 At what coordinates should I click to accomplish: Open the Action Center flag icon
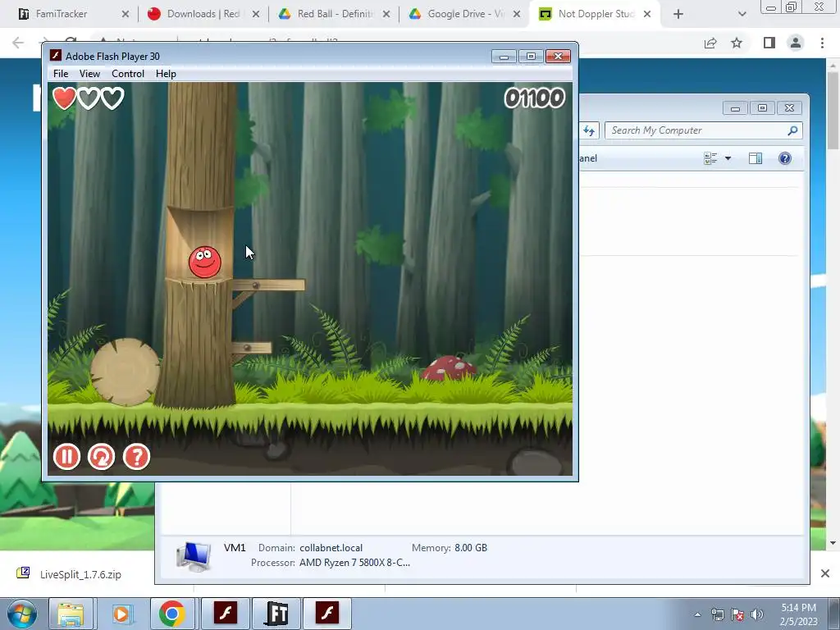[737, 614]
